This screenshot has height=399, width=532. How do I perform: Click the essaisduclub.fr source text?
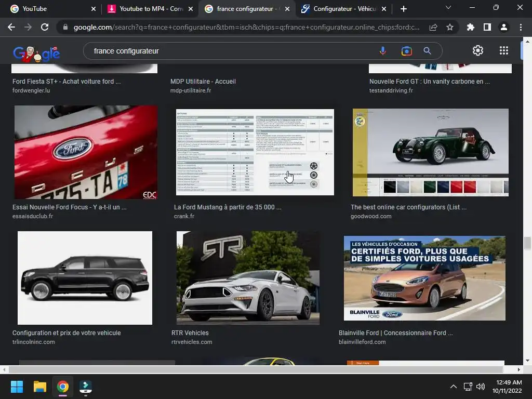[33, 216]
